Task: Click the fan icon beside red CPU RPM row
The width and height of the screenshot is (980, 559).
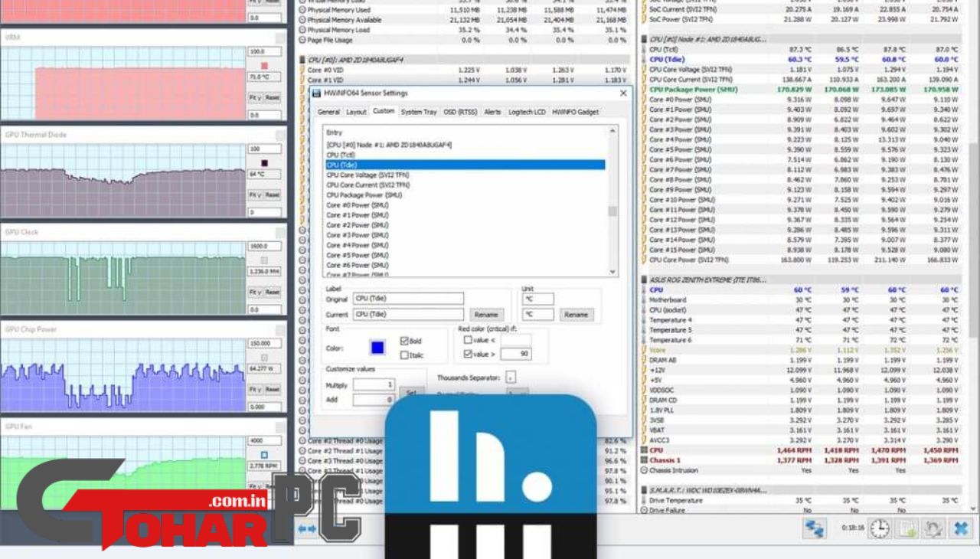Action: [x=643, y=450]
